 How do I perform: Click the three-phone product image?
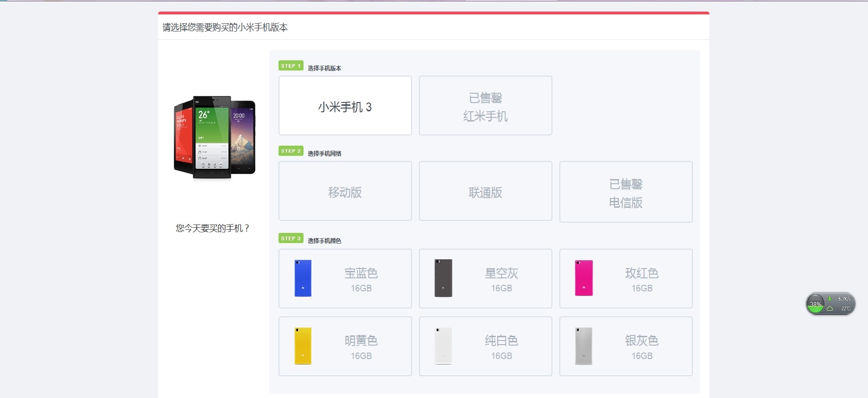(x=215, y=138)
